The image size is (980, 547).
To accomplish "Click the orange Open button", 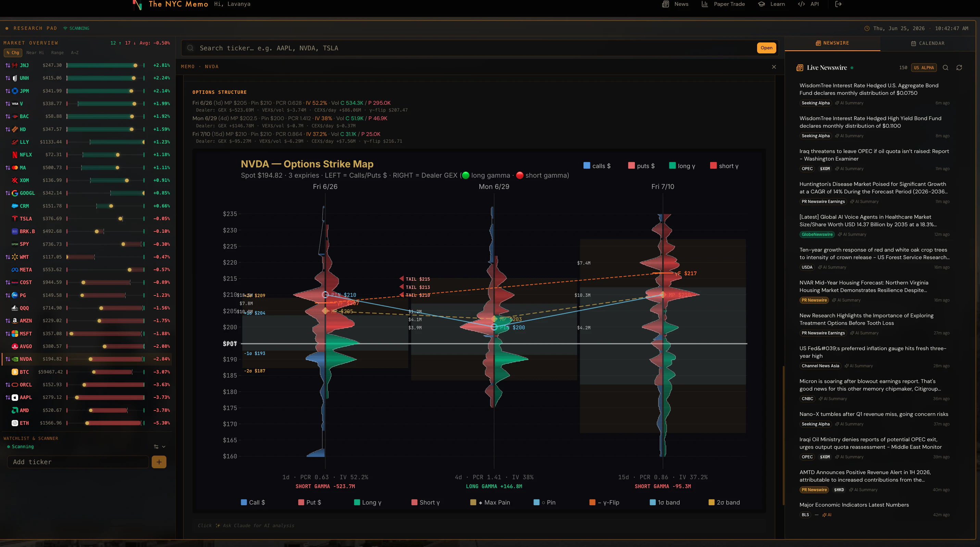I will (x=766, y=48).
